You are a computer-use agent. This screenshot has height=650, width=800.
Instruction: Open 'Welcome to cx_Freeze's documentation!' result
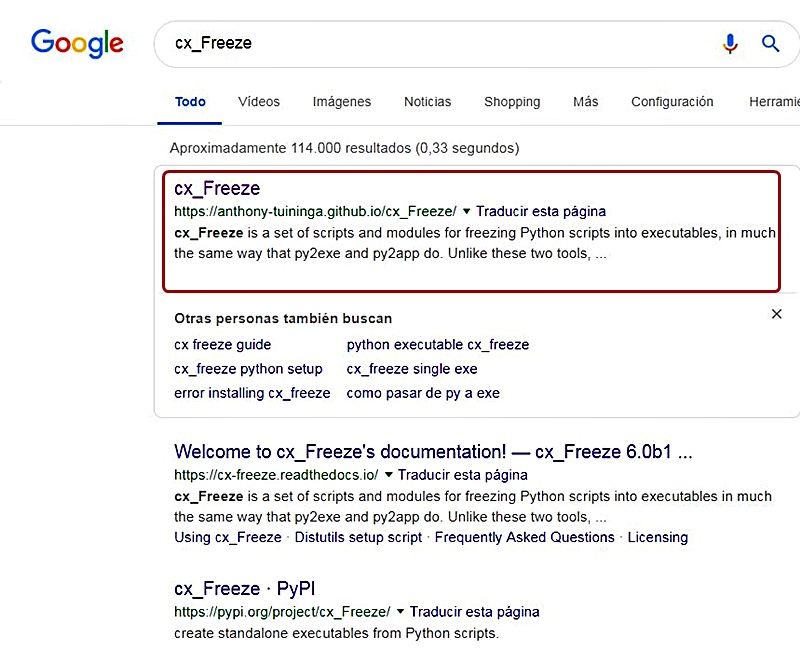(432, 451)
